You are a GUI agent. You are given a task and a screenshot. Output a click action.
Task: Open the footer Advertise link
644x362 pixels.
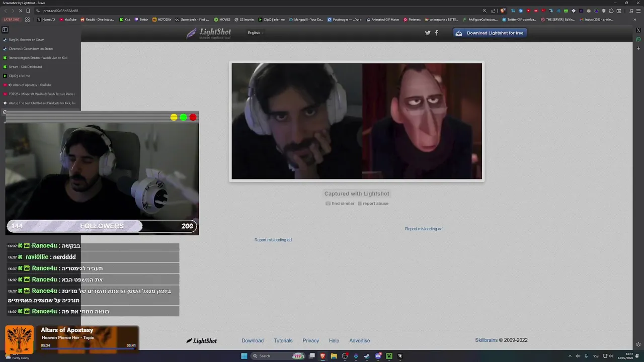pyautogui.click(x=360, y=340)
